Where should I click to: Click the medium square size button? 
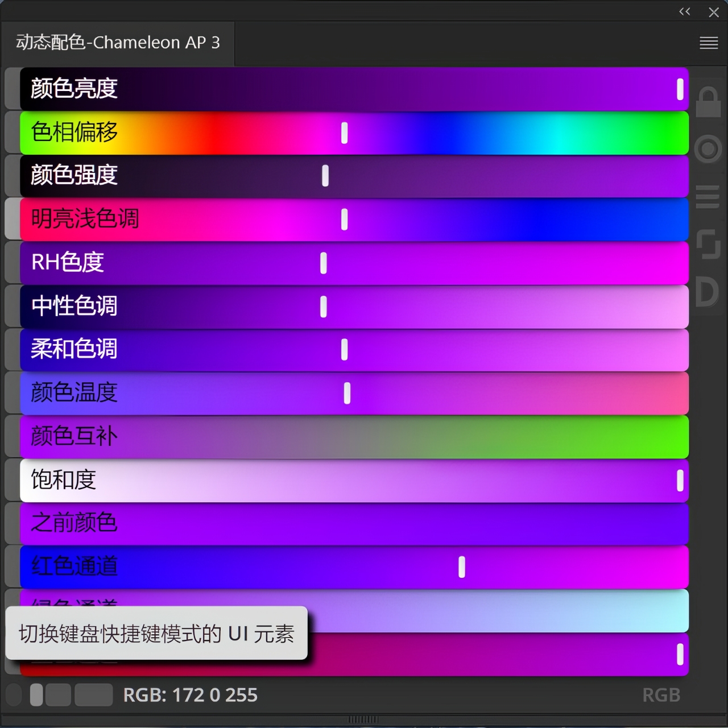[58, 694]
